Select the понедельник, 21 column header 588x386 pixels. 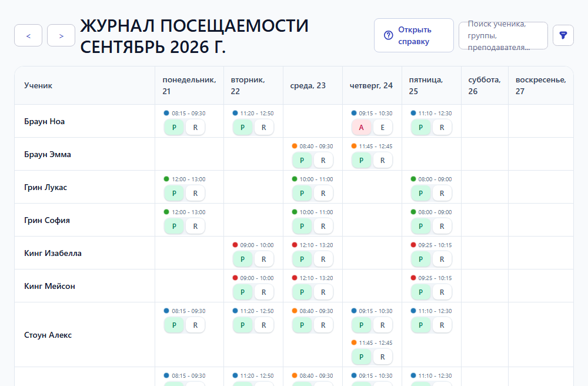pos(189,85)
